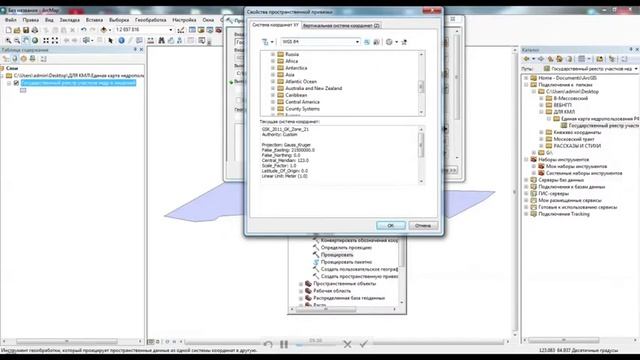Viewport: 640px width, 360px height.
Task: Expand the ГИС-серверы node in Catalog
Action: coord(526,193)
